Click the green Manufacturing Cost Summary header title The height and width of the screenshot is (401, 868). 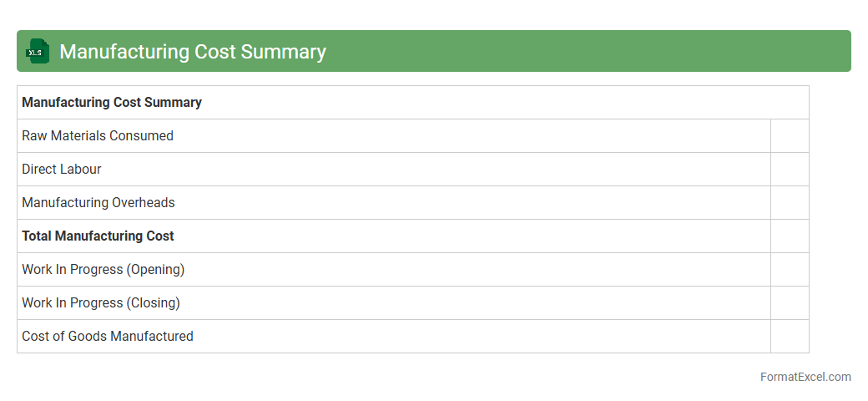pyautogui.click(x=192, y=51)
